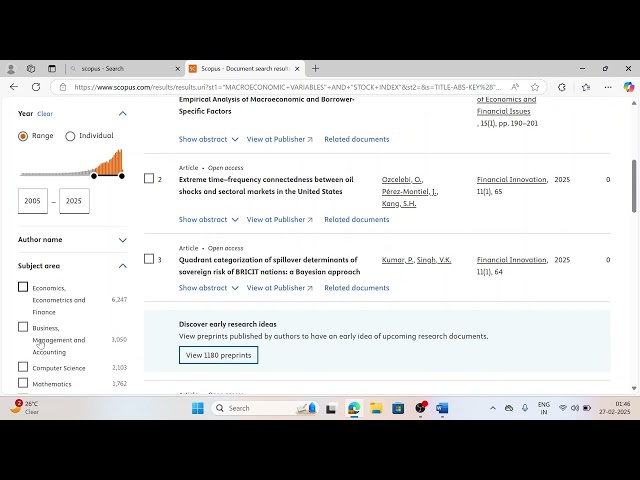The height and width of the screenshot is (480, 640).
Task: Add page to favorites star icon
Action: pos(535,87)
